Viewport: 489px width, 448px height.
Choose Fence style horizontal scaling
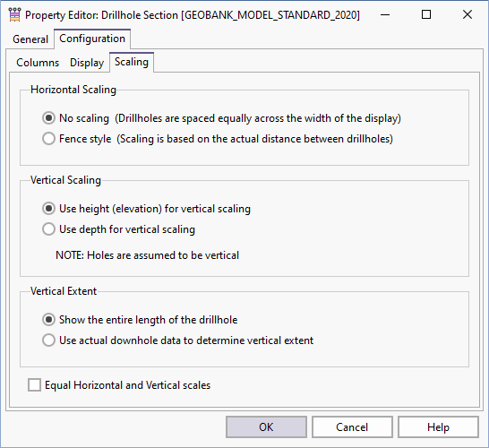click(x=48, y=139)
